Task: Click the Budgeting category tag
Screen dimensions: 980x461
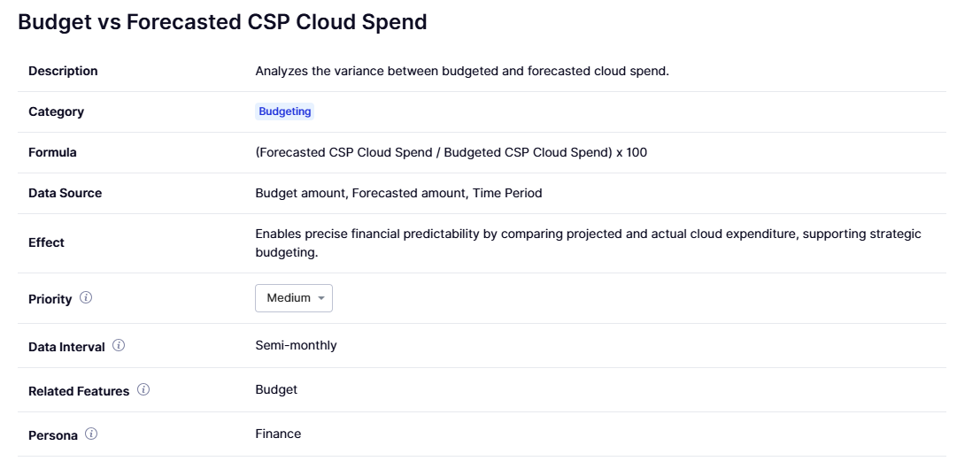Action: (285, 111)
